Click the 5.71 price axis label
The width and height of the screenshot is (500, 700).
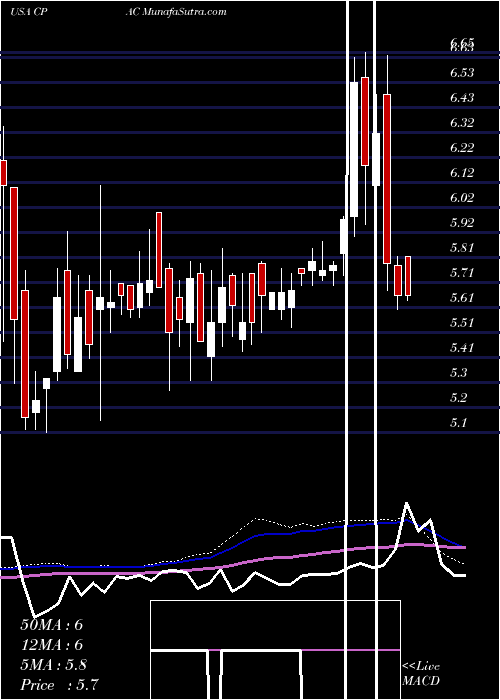tap(462, 272)
